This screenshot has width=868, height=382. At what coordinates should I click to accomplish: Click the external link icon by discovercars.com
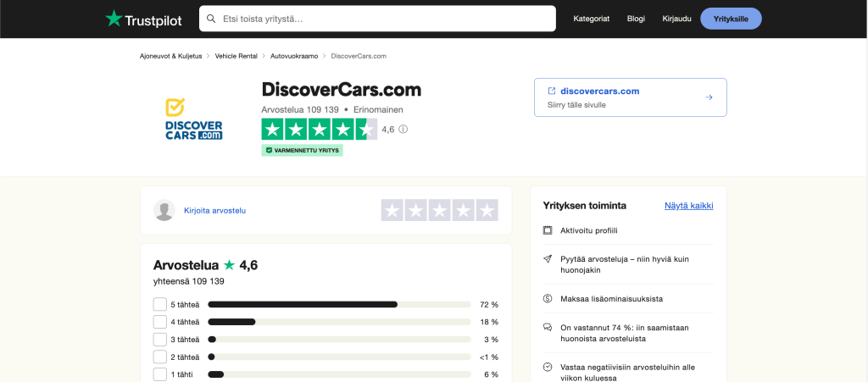tap(552, 91)
